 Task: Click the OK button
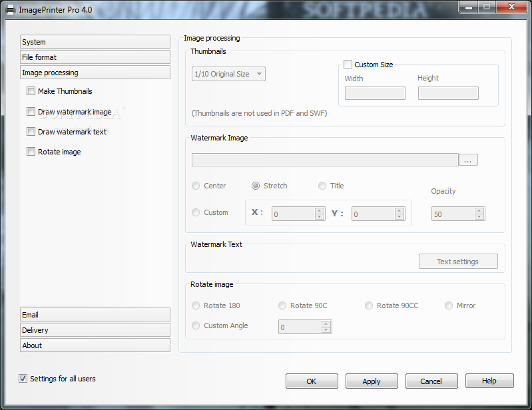312,381
